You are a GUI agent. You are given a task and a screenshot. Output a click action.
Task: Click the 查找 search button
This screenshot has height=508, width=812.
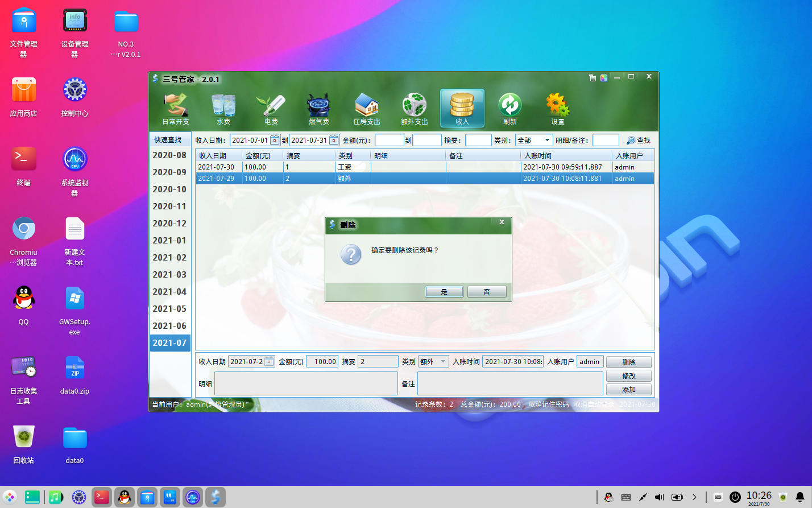tap(639, 140)
